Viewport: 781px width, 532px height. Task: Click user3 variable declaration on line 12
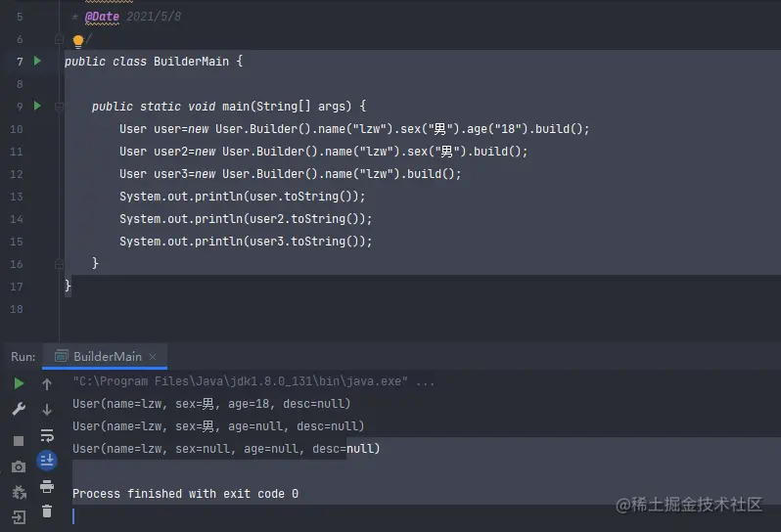pyautogui.click(x=171, y=174)
